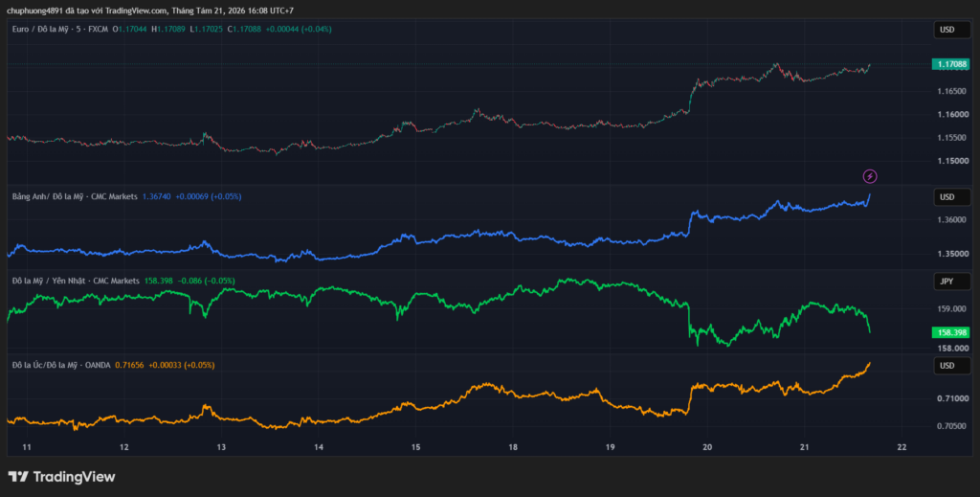Click date 13 on the time axis

pyautogui.click(x=221, y=447)
